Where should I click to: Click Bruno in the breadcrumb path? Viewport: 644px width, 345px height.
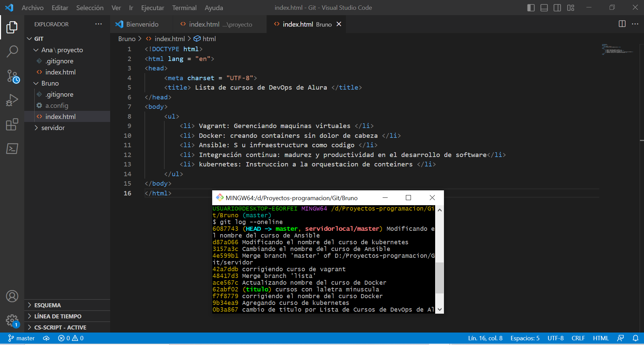[127, 39]
